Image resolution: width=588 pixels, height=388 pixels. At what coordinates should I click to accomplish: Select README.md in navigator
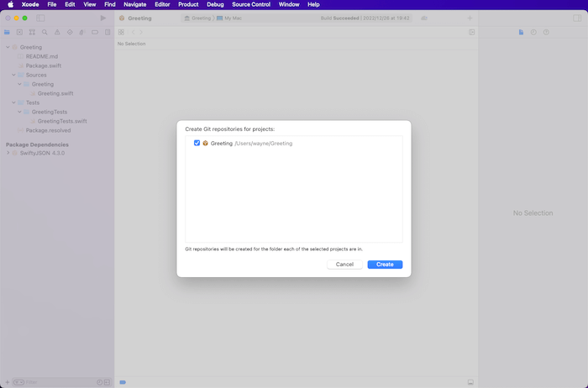42,56
